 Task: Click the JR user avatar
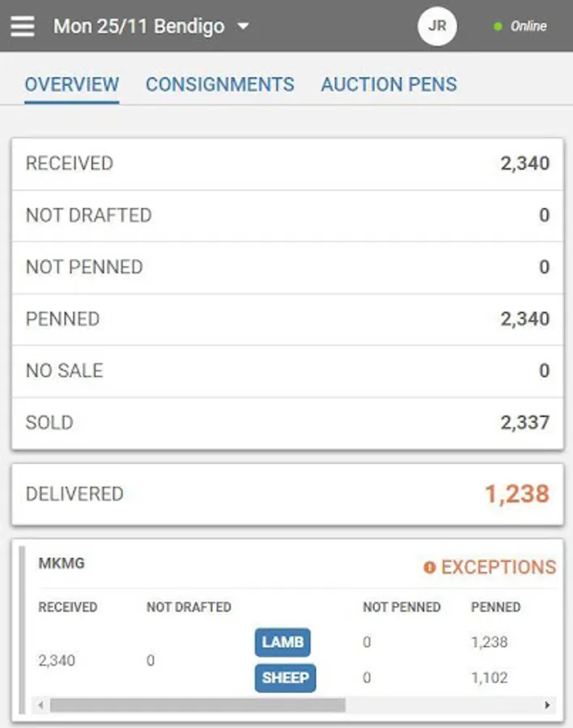[x=437, y=26]
